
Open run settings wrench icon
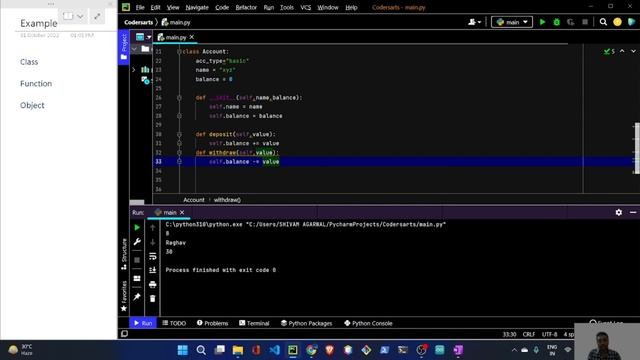point(137,242)
